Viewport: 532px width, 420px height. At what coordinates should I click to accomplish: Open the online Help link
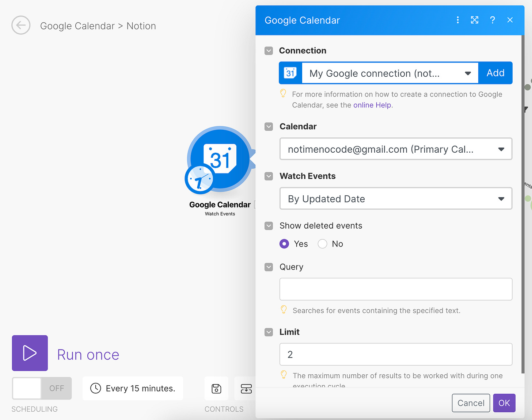pos(372,105)
